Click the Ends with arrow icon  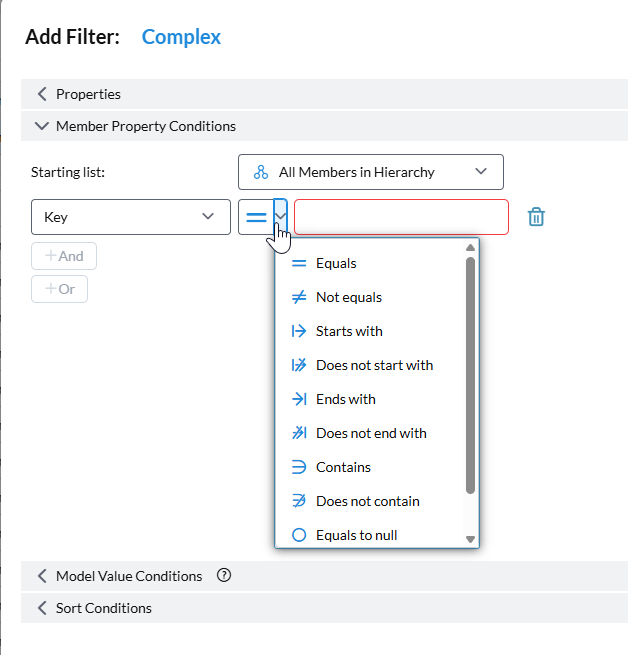[x=298, y=400]
